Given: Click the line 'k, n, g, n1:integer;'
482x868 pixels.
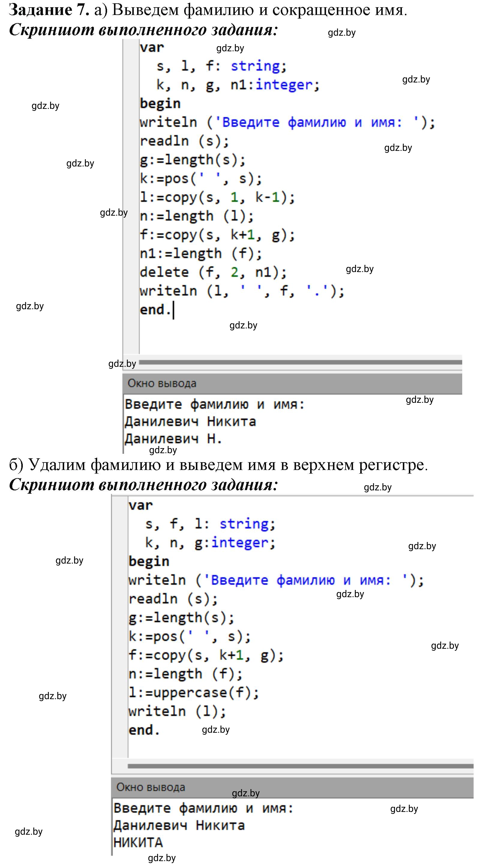Looking at the screenshot, I should 238,85.
